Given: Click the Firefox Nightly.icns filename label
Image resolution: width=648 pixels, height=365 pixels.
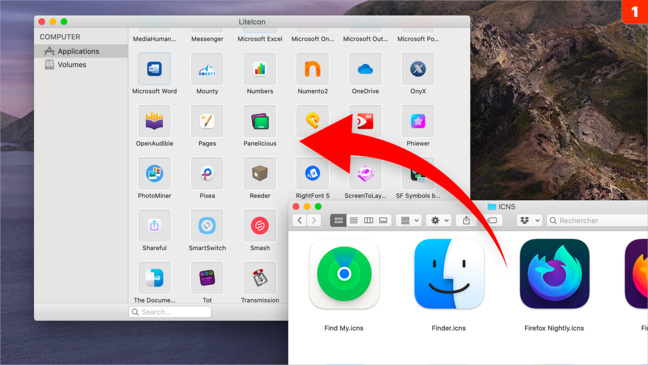Looking at the screenshot, I should click(x=554, y=328).
